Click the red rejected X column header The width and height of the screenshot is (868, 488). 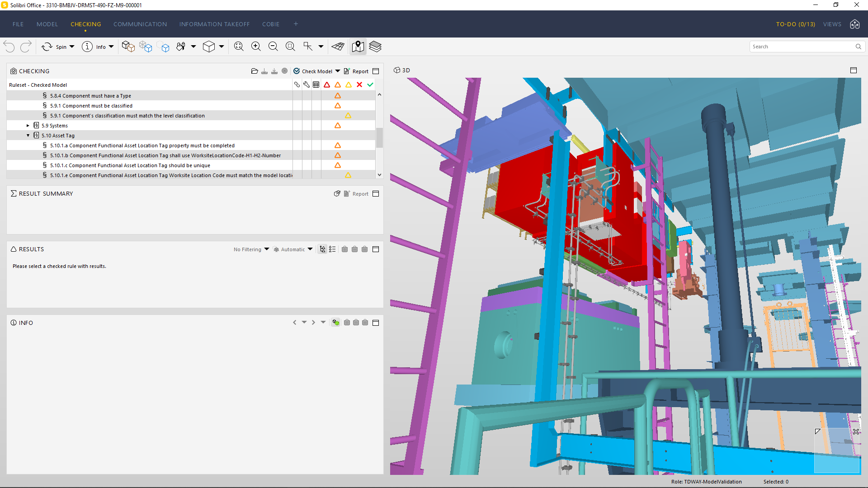point(359,84)
